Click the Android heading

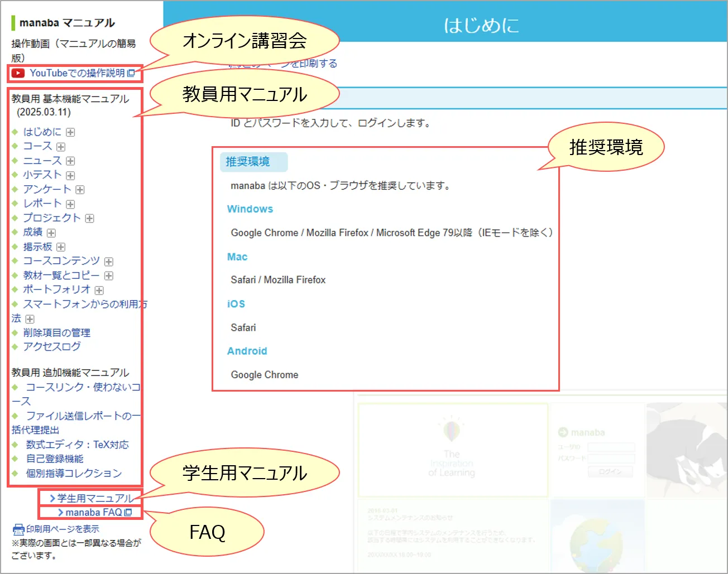pos(247,351)
